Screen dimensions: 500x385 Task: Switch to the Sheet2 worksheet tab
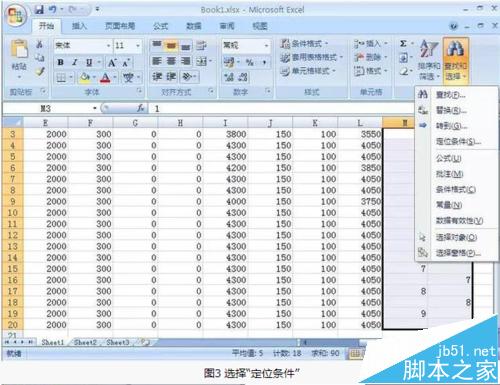[x=85, y=342]
